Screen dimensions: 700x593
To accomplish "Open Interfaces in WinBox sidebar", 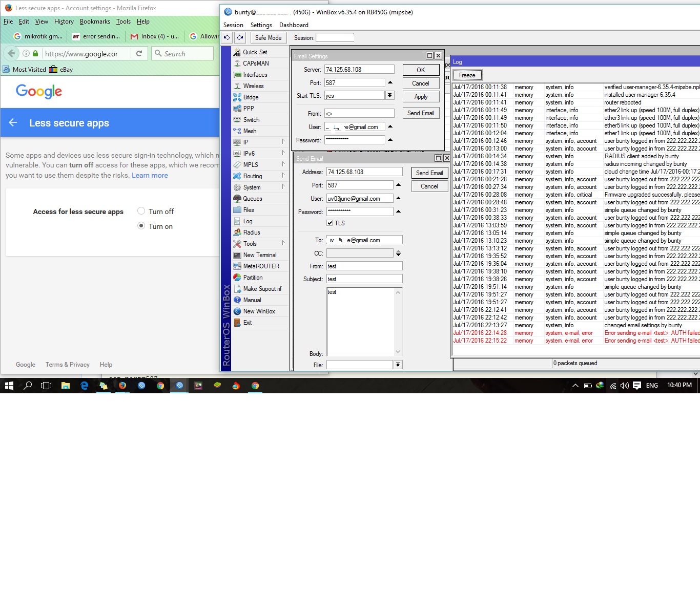I will (255, 75).
